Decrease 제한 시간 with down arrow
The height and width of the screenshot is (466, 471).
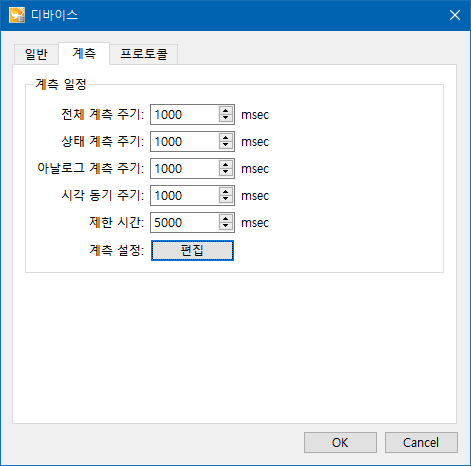pyautogui.click(x=226, y=226)
